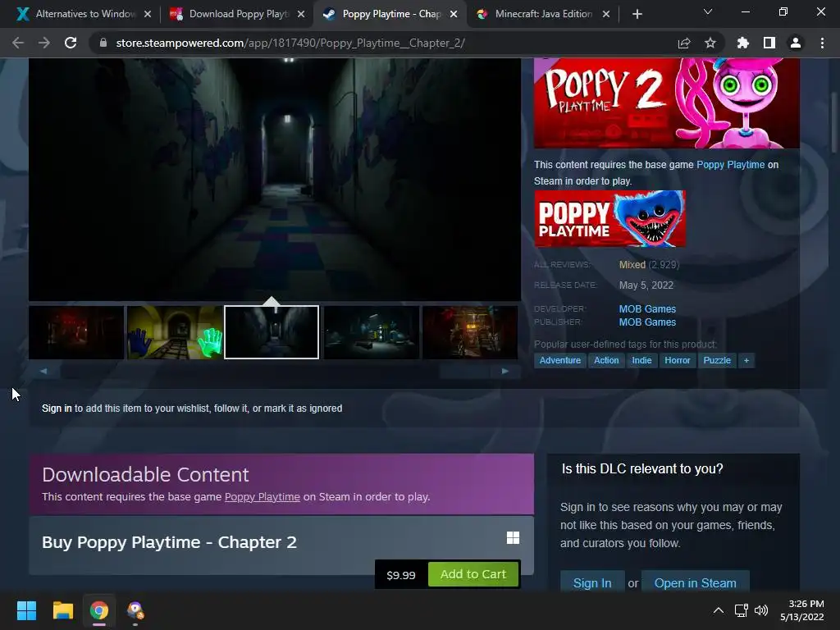Click the Horror tag
Image resolution: width=840 pixels, height=630 pixels.
(677, 361)
